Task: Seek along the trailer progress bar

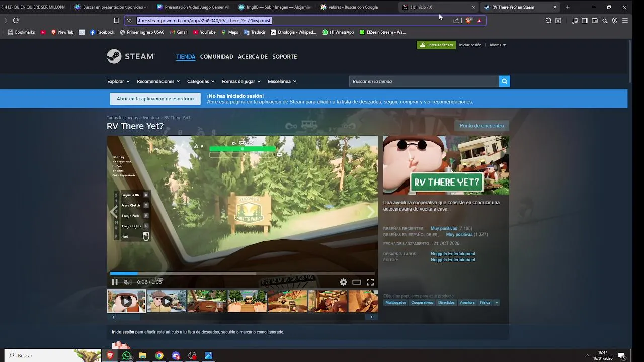Action: pos(243,274)
